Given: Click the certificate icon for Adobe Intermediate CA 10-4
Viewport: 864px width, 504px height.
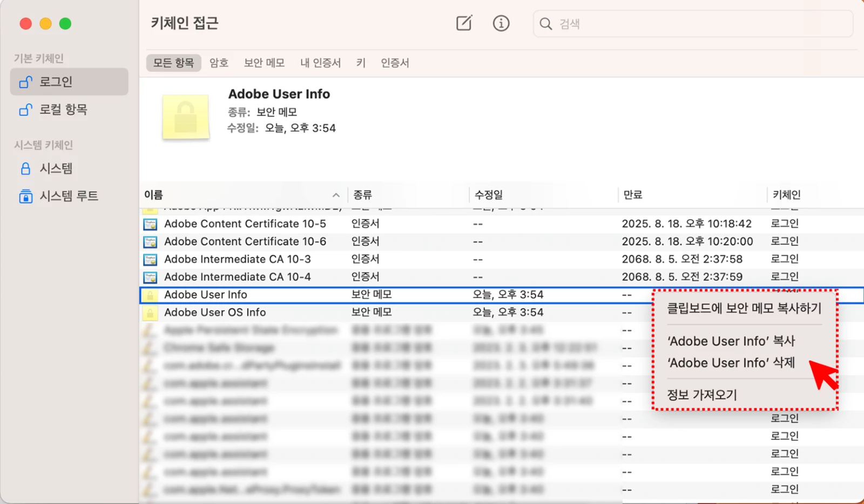Looking at the screenshot, I should 150,277.
